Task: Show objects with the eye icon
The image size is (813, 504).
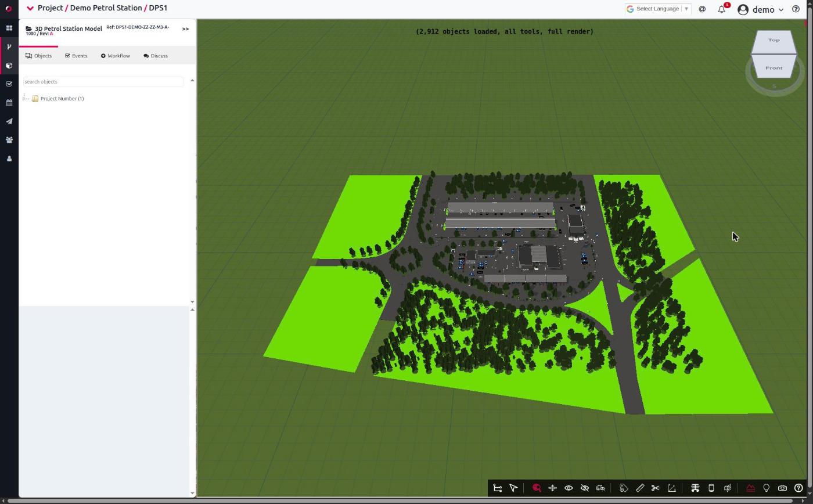Action: [x=569, y=488]
